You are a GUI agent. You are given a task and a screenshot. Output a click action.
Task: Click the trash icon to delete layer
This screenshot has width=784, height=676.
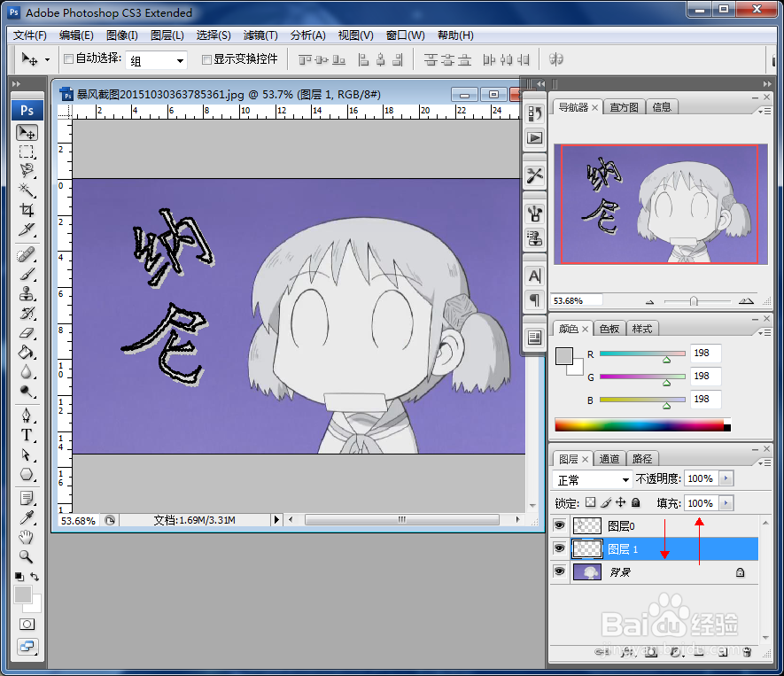coord(747,653)
